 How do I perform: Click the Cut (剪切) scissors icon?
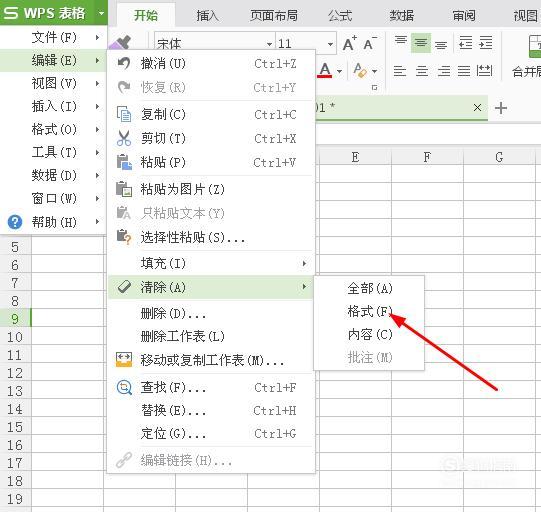pos(124,138)
